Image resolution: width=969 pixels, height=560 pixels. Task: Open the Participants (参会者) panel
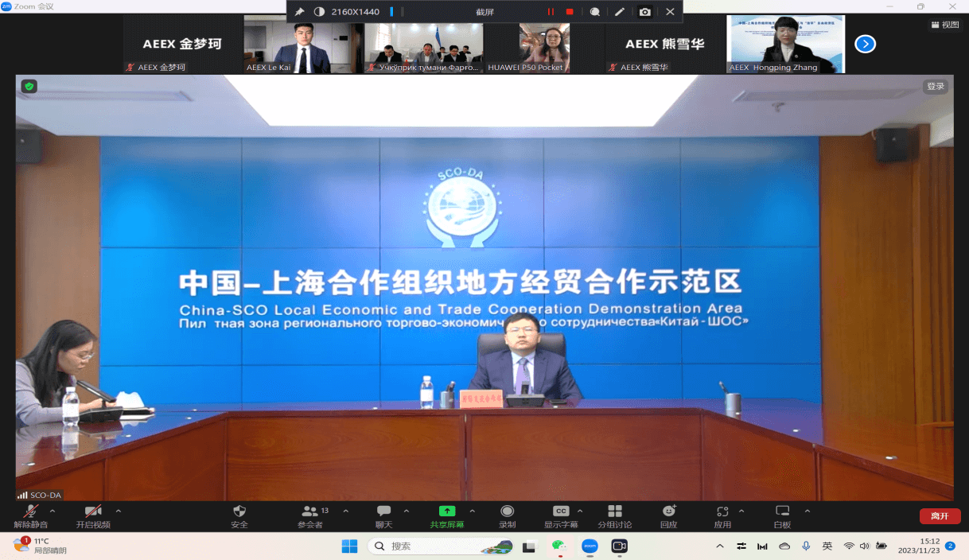pyautogui.click(x=310, y=512)
